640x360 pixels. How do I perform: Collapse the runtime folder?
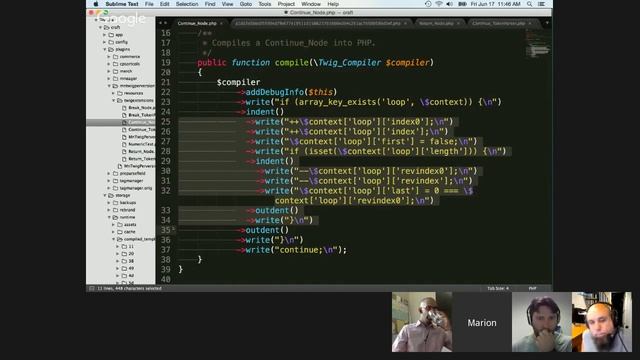click(x=109, y=217)
